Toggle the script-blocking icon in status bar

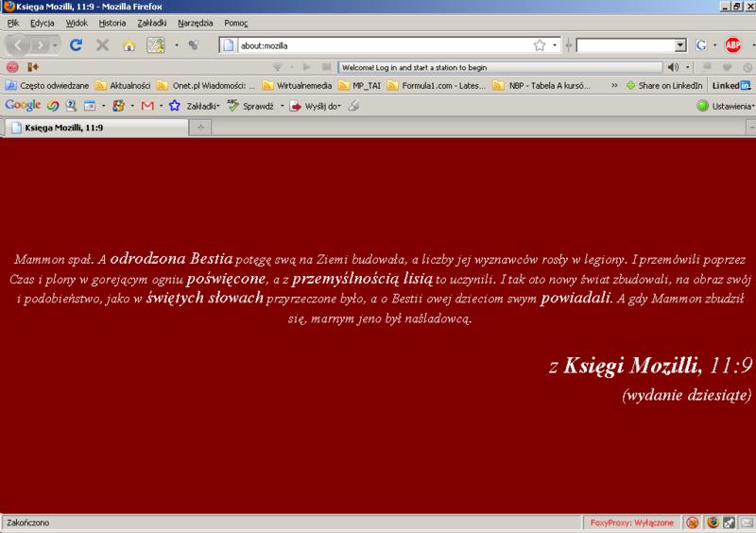[692, 522]
